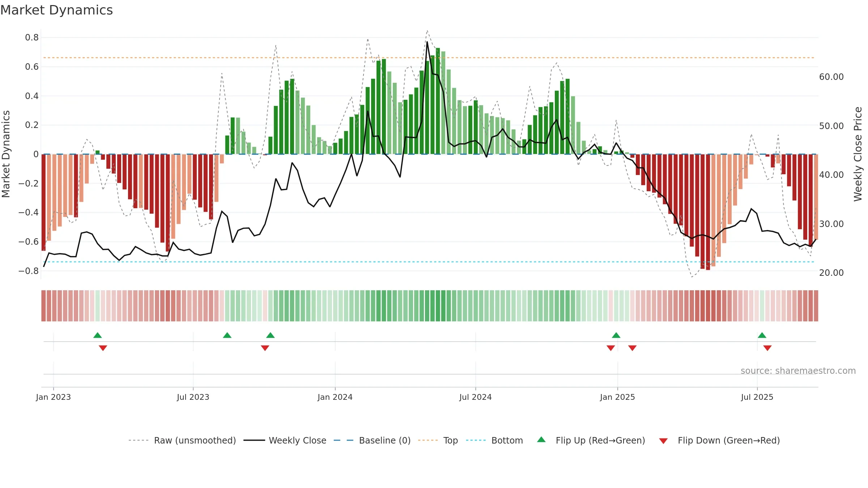Viewport: 868px width, 488px height.
Task: Click the Jan 2023 x-axis label
Action: (54, 397)
